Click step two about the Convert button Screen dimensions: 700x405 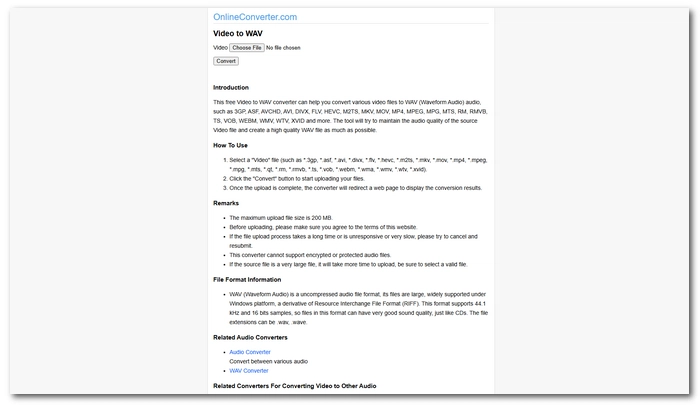[297, 179]
